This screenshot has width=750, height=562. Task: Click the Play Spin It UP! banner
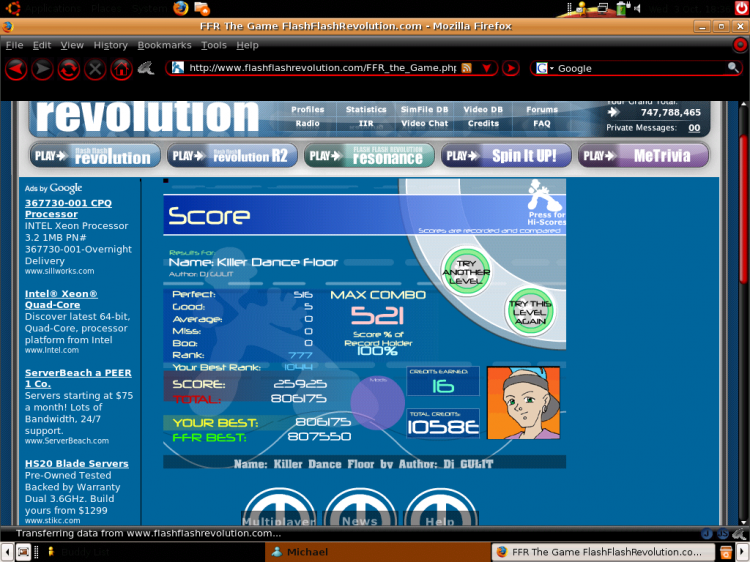[x=506, y=155]
